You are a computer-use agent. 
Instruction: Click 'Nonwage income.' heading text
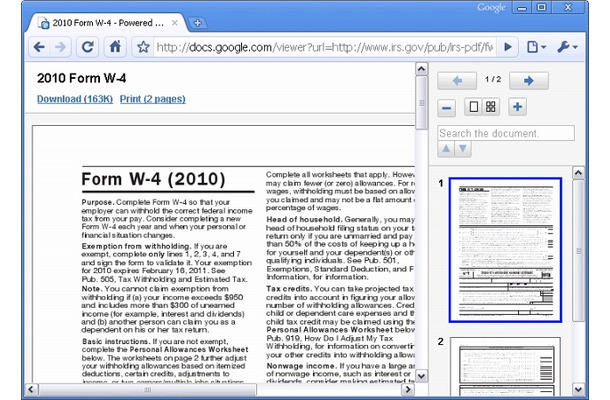[x=301, y=366]
